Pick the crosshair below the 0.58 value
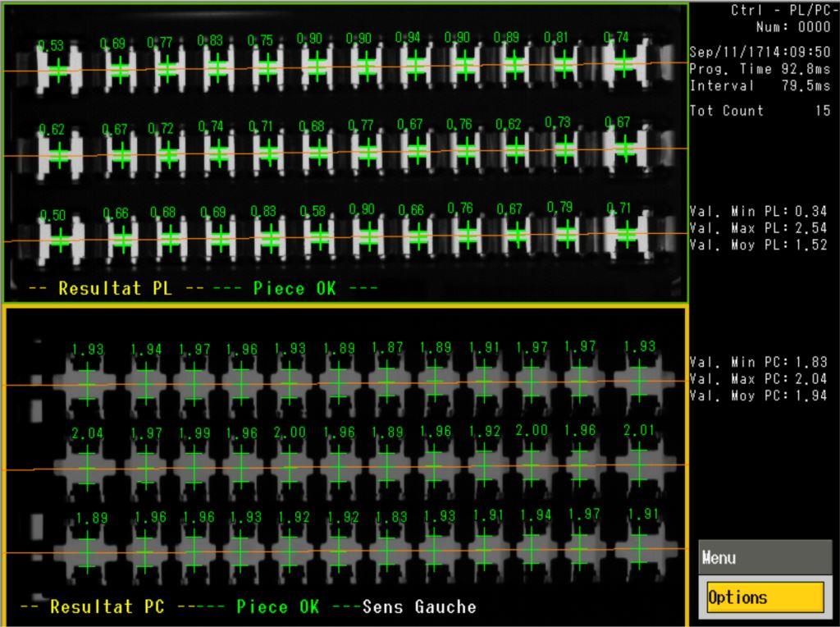 point(318,238)
